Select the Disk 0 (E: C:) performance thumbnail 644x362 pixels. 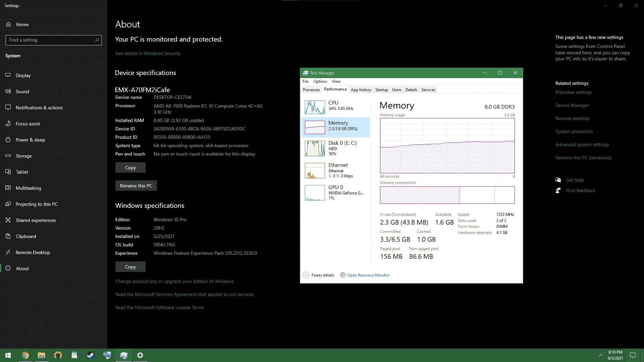(x=315, y=148)
